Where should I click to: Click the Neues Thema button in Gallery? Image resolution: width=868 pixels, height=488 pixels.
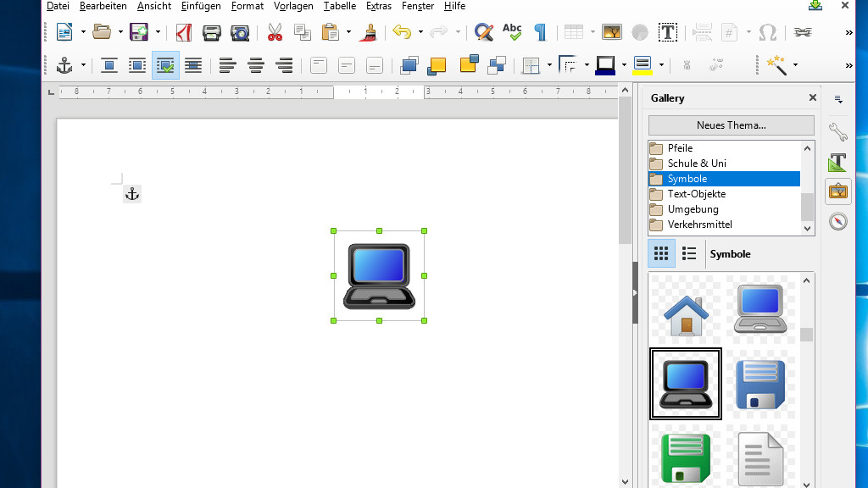click(x=730, y=125)
